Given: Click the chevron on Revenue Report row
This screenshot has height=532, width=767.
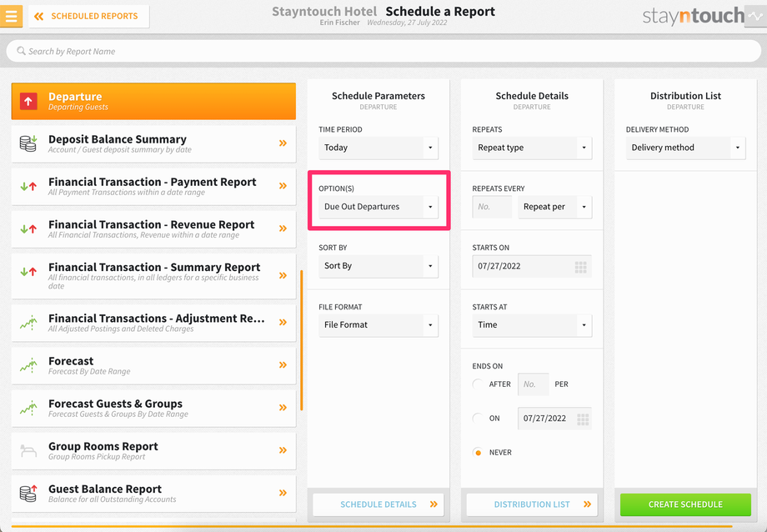Looking at the screenshot, I should click(283, 228).
